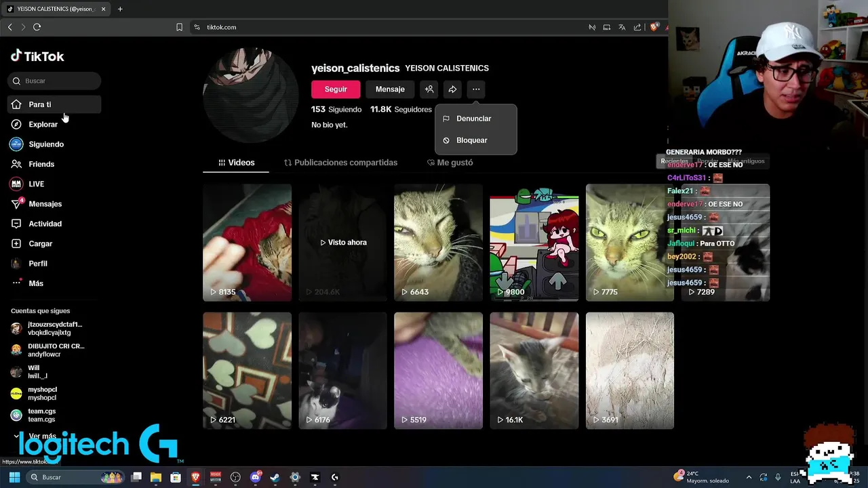Expand Ver más followed accounts
This screenshot has width=868, height=488.
(x=35, y=436)
